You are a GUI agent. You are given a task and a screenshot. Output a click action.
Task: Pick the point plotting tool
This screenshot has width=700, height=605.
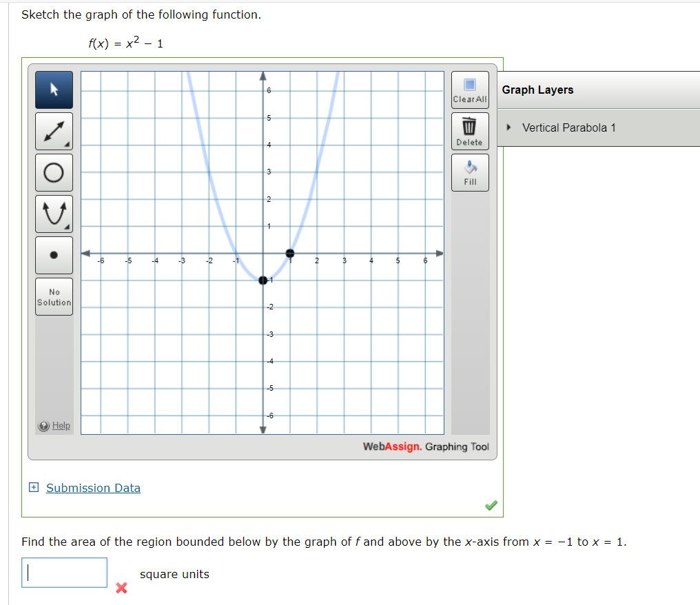coord(54,254)
